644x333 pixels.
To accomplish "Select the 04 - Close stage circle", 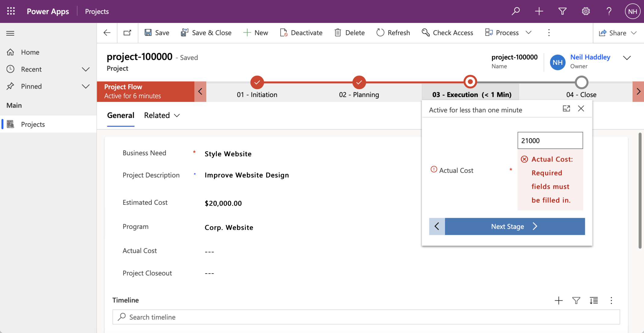I will [x=581, y=82].
